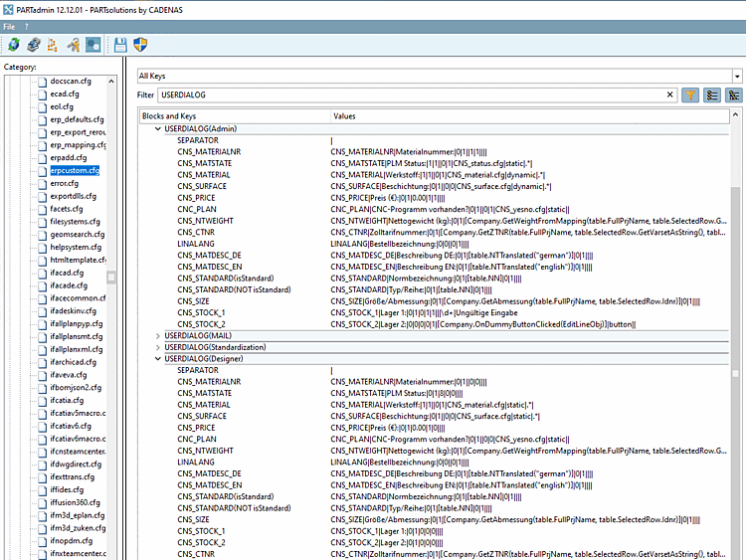746x560 pixels.
Task: Select exportdlls.cfg in the category tree
Action: tap(74, 196)
